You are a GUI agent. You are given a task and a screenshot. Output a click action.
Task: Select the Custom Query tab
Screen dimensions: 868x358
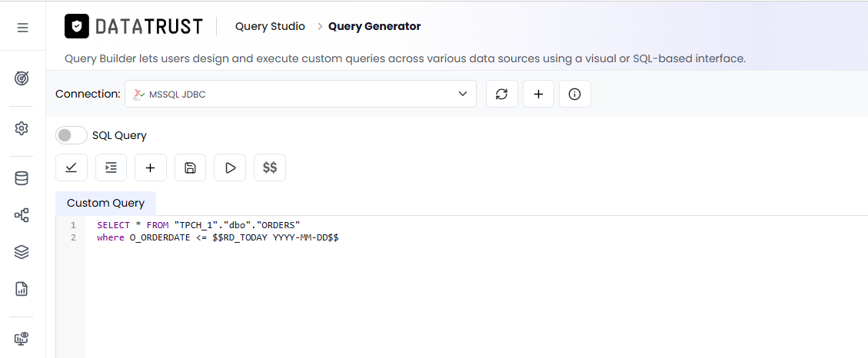pos(106,203)
